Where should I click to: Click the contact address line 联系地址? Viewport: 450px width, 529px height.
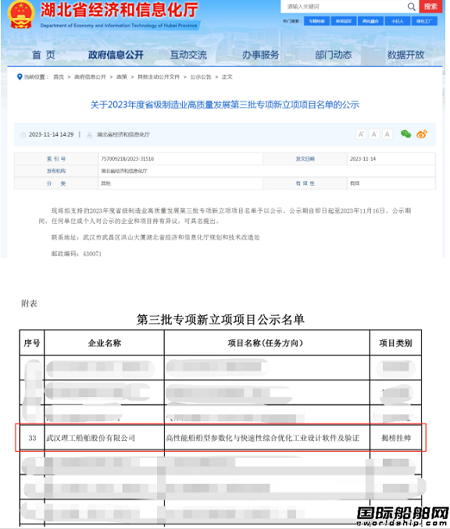pos(155,238)
